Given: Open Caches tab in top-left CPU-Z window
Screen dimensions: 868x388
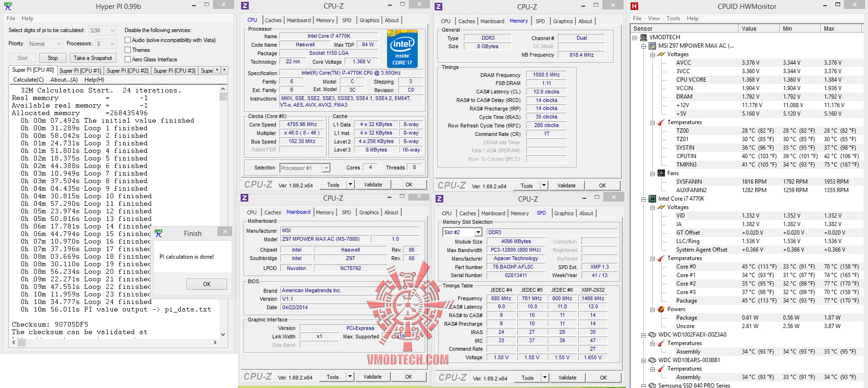Looking at the screenshot, I should pyautogui.click(x=273, y=20).
